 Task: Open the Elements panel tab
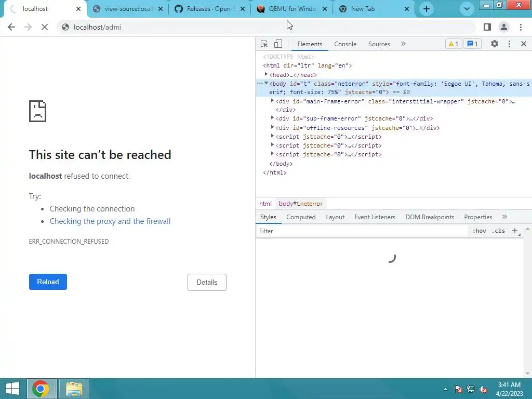(x=310, y=44)
